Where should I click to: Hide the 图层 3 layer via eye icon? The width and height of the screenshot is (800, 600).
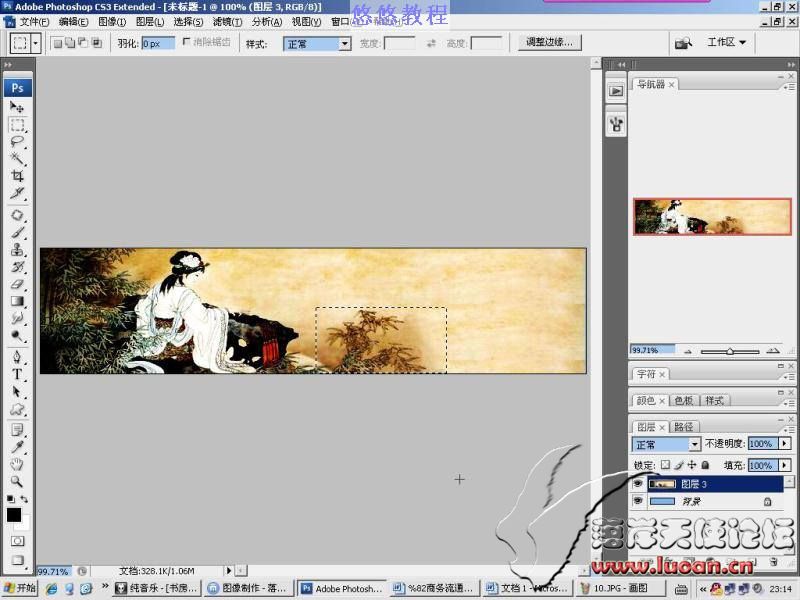click(638, 484)
